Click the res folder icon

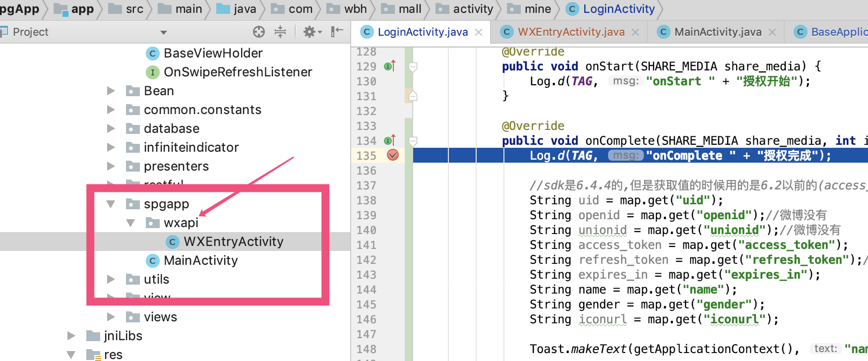(93, 355)
